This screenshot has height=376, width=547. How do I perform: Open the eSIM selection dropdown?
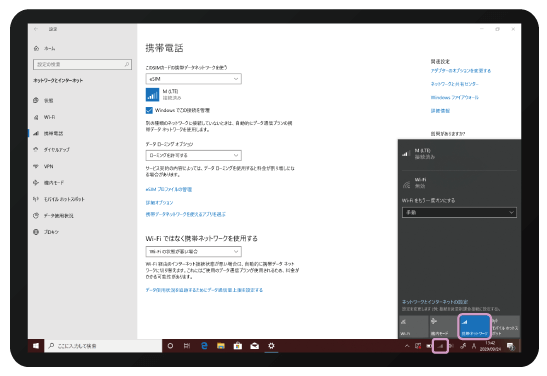[193, 79]
